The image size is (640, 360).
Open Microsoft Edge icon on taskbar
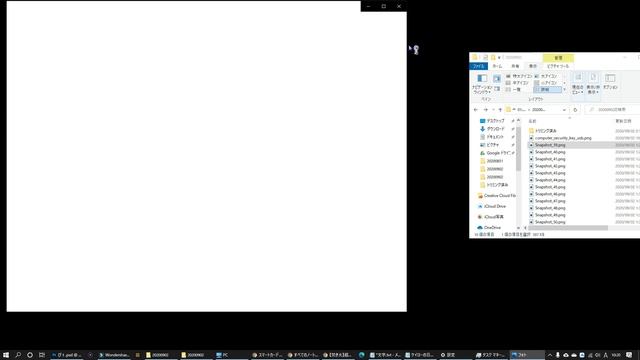(x=361, y=355)
